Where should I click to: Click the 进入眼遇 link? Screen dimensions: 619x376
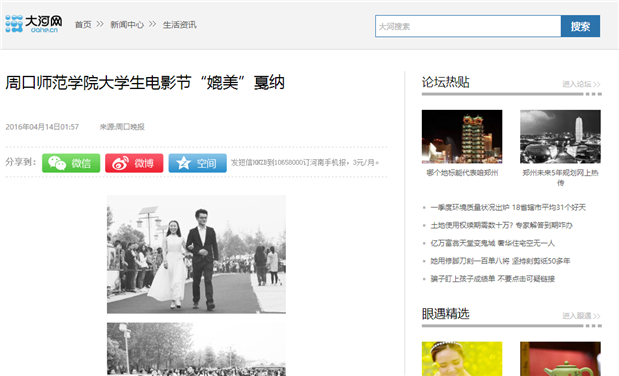point(581,316)
